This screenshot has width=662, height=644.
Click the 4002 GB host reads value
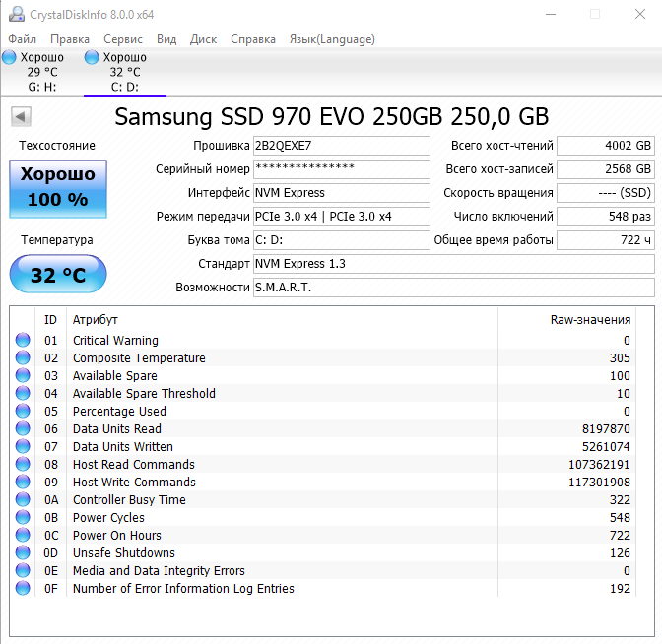(606, 146)
